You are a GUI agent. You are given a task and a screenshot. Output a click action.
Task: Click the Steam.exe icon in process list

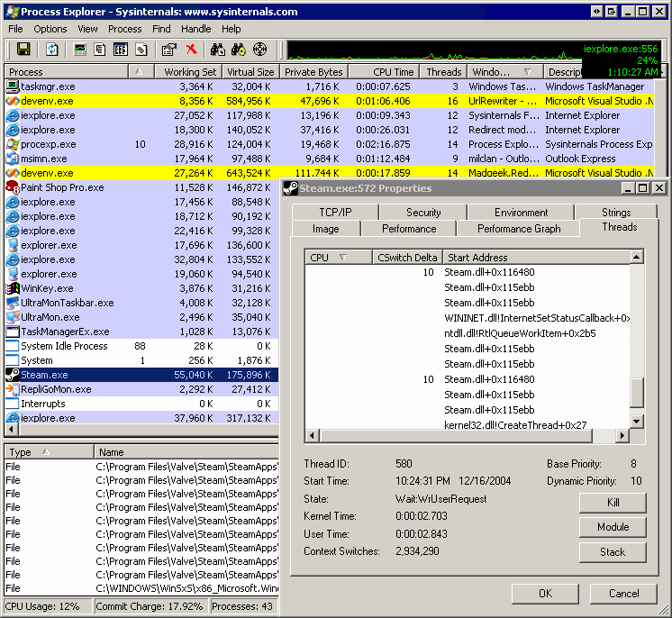click(x=13, y=375)
